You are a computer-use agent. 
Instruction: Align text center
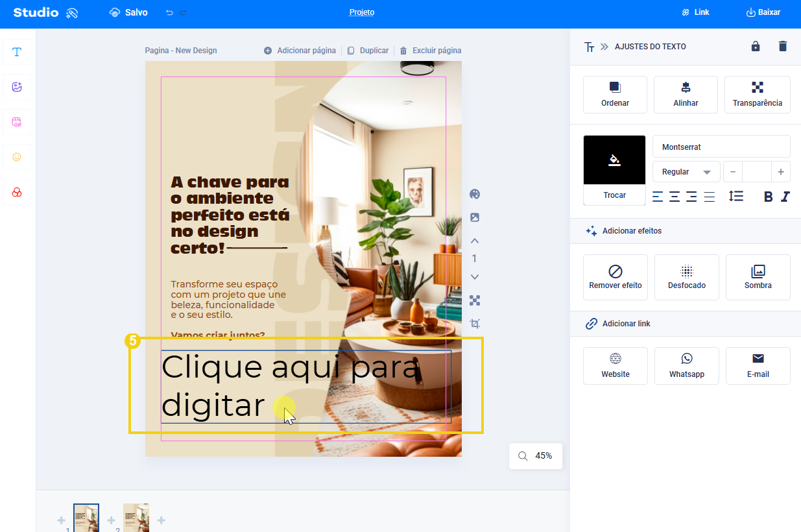(675, 197)
